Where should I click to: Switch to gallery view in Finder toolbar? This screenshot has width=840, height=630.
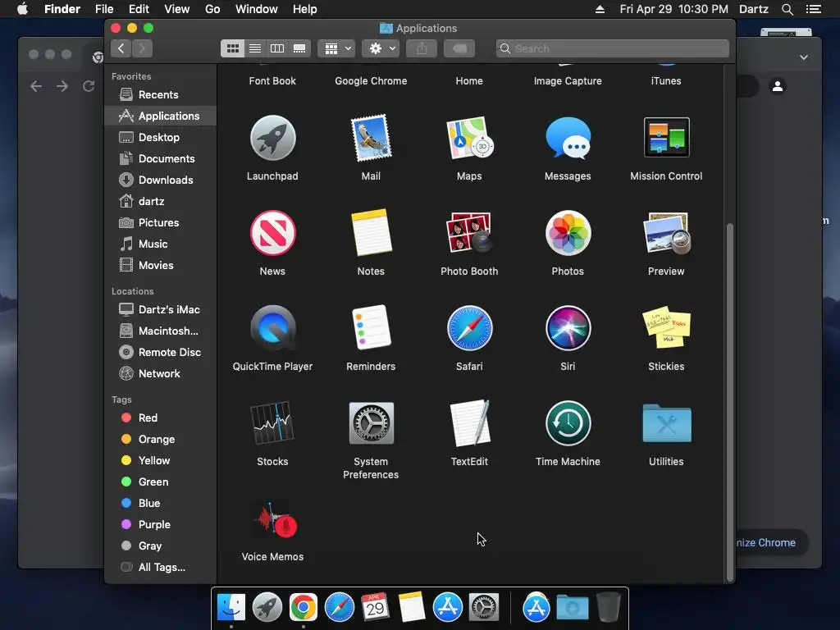(x=299, y=48)
